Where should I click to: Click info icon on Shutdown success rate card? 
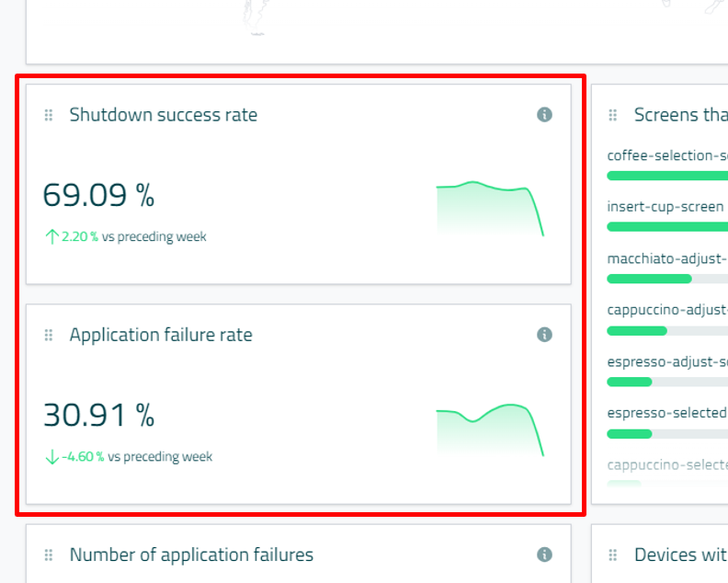pyautogui.click(x=544, y=115)
